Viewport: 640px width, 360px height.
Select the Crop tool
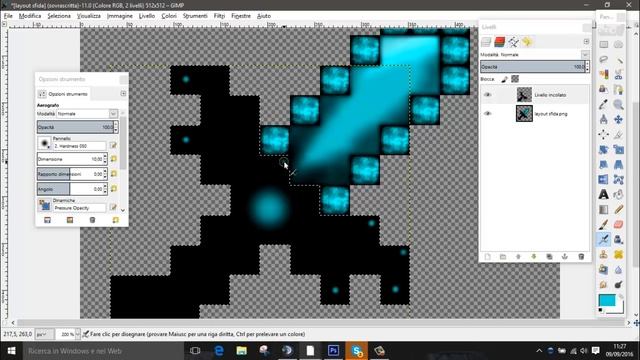[619, 134]
